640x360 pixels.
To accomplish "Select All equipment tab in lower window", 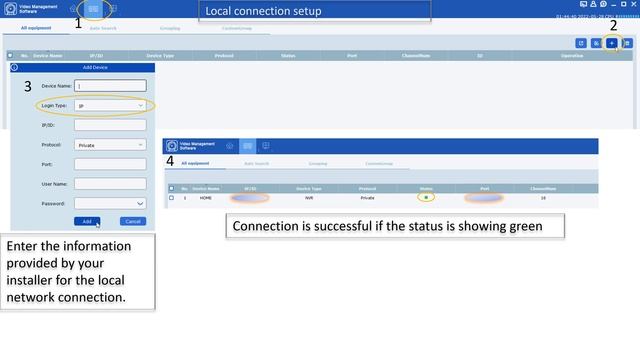I will 195,163.
